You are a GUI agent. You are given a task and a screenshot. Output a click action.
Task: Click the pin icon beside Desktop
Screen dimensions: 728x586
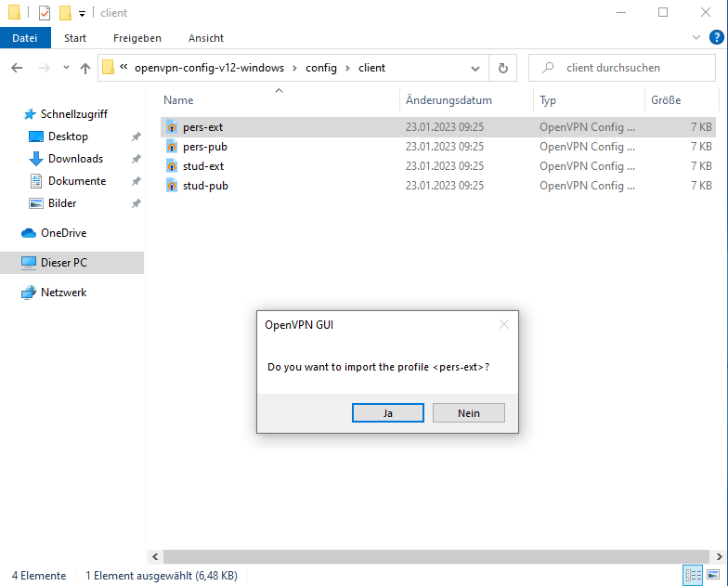(x=136, y=137)
